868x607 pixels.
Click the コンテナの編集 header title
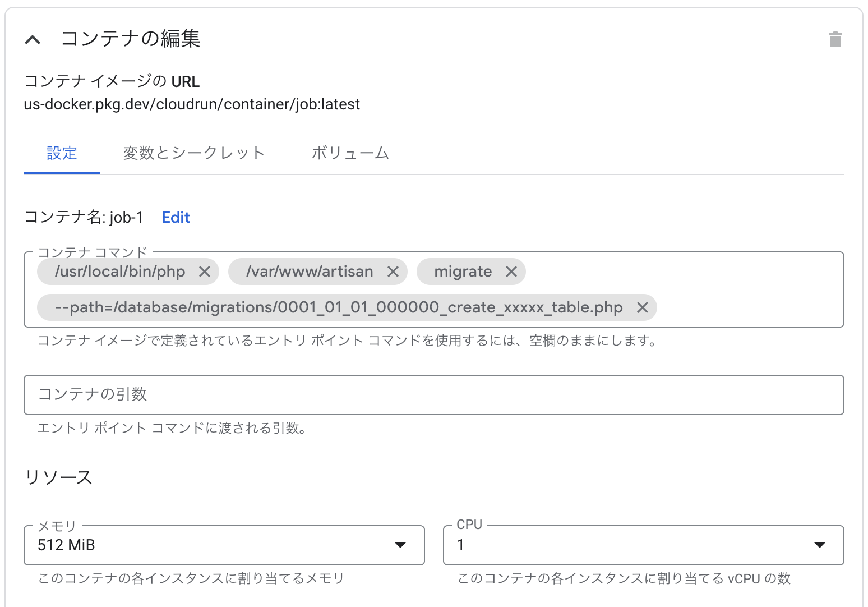pyautogui.click(x=130, y=39)
